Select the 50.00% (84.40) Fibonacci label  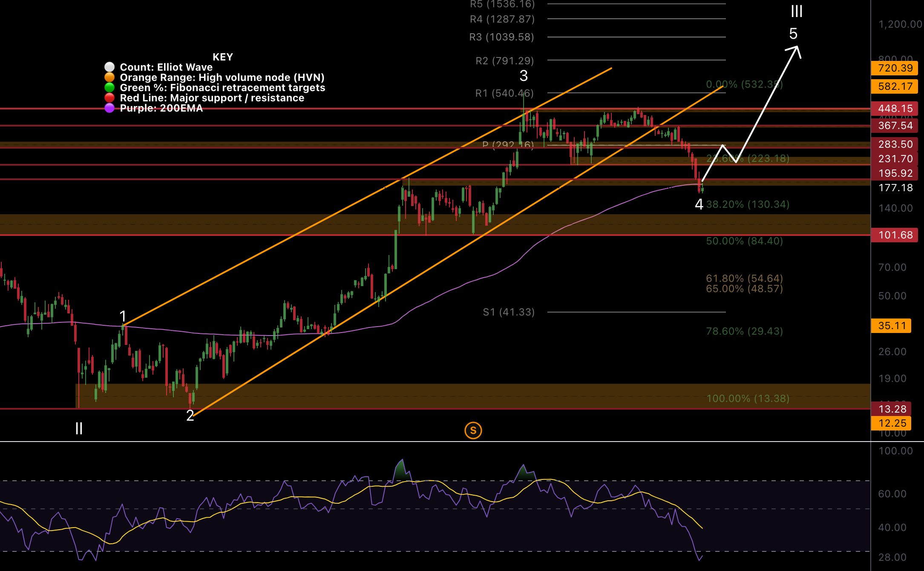(x=744, y=241)
